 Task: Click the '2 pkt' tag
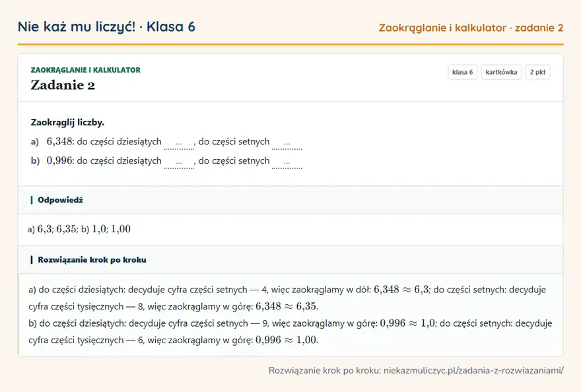click(537, 72)
